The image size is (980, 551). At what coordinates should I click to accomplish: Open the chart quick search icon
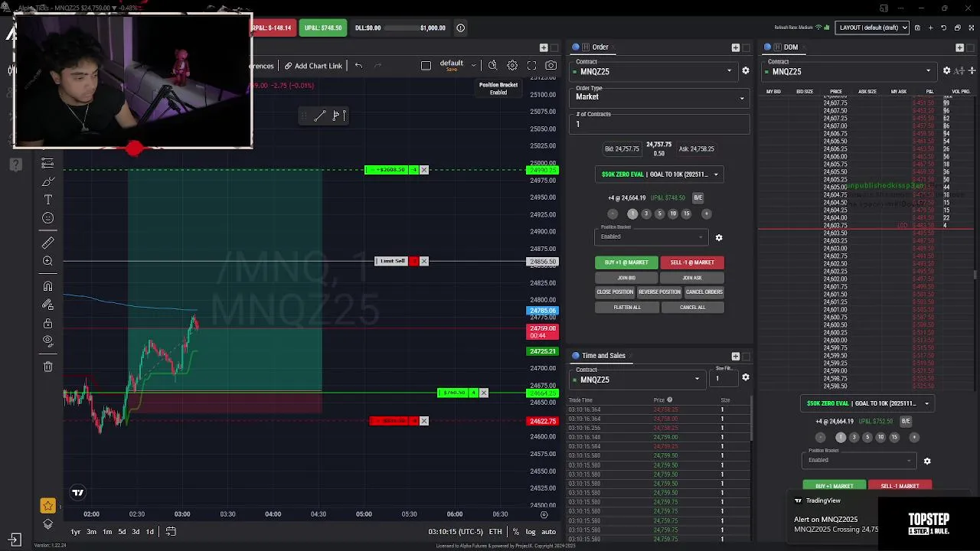(492, 66)
